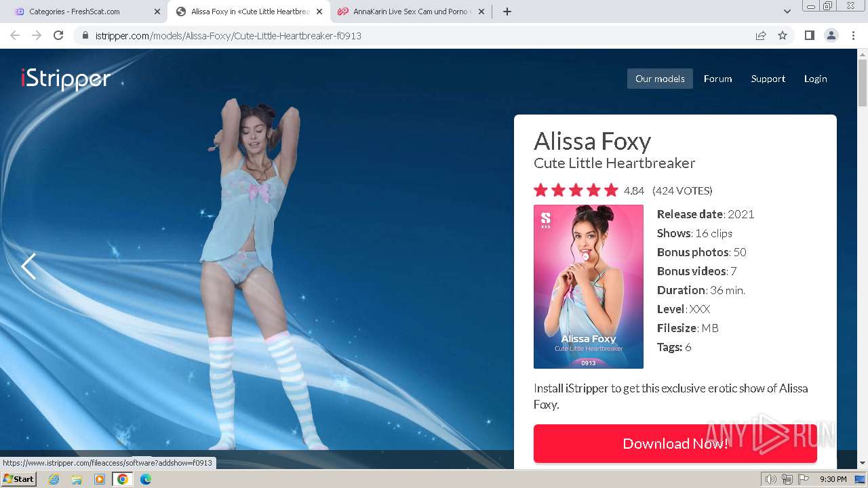Open the share page icon in address bar
Screen dimensions: 868x488
tap(761, 36)
